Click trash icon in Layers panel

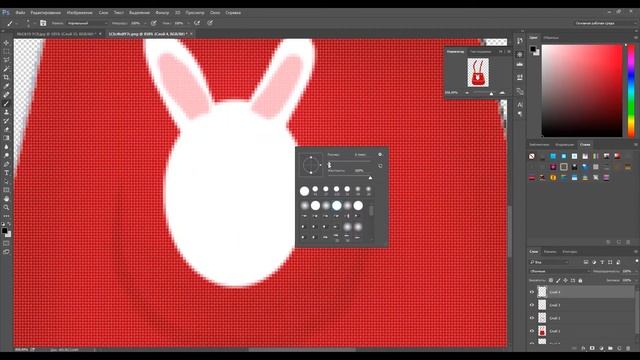pos(628,348)
